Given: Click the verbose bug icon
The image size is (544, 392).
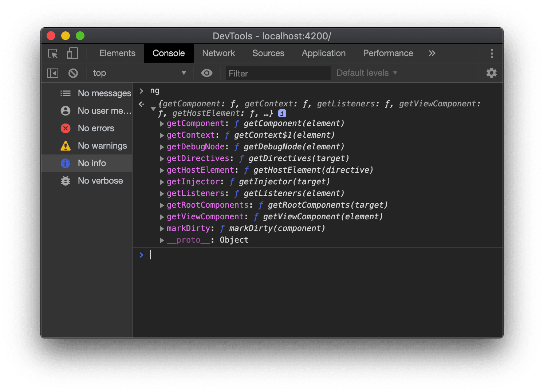Looking at the screenshot, I should tap(66, 181).
